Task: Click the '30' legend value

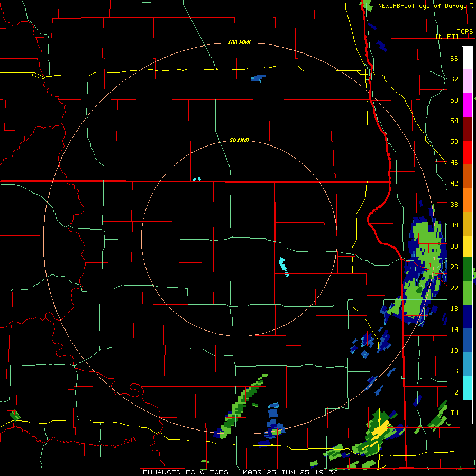Action: click(x=454, y=246)
